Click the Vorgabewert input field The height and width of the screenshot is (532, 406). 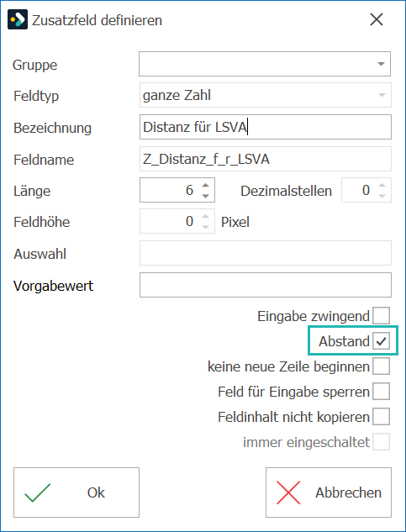(x=265, y=285)
